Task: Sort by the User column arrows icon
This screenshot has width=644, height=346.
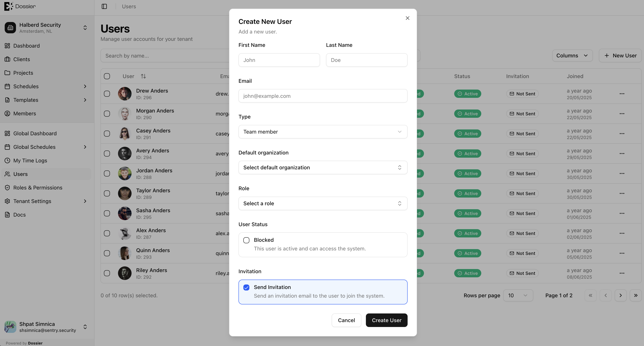Action: 143,76
